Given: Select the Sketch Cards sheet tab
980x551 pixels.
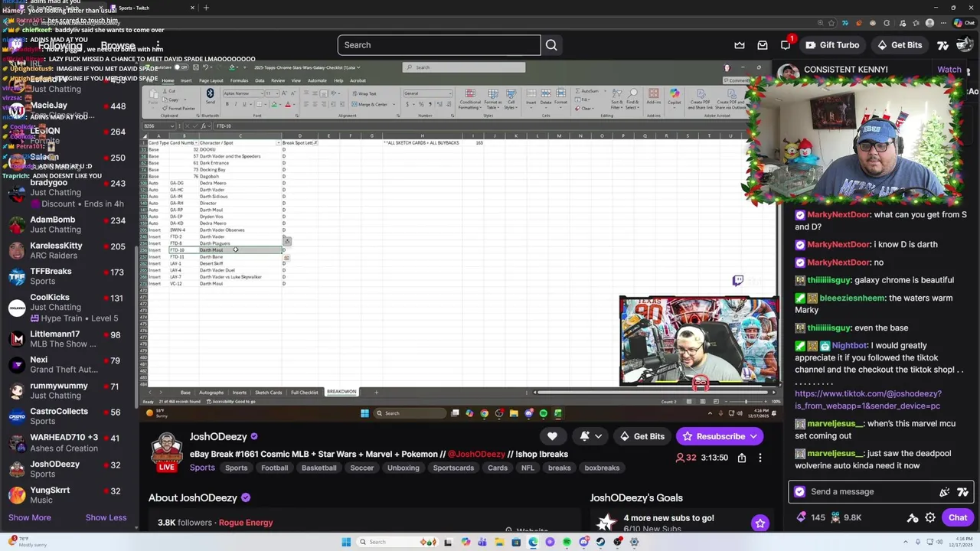Looking at the screenshot, I should coord(268,393).
